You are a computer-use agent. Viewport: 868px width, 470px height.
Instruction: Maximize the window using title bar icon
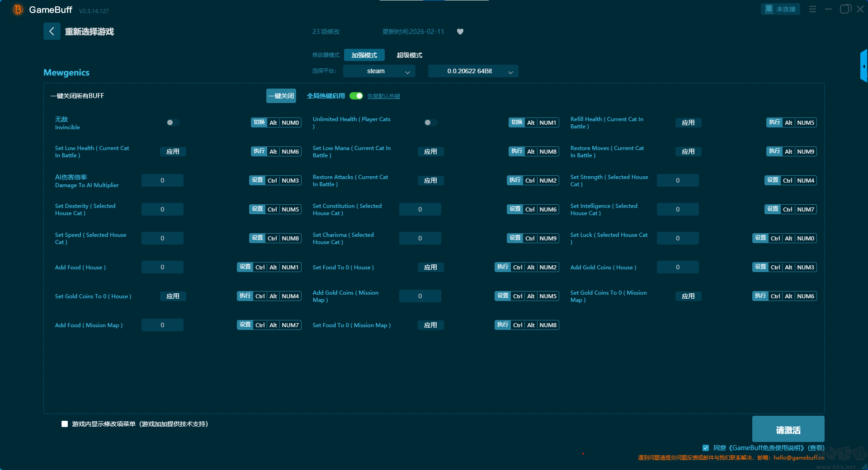click(x=845, y=9)
